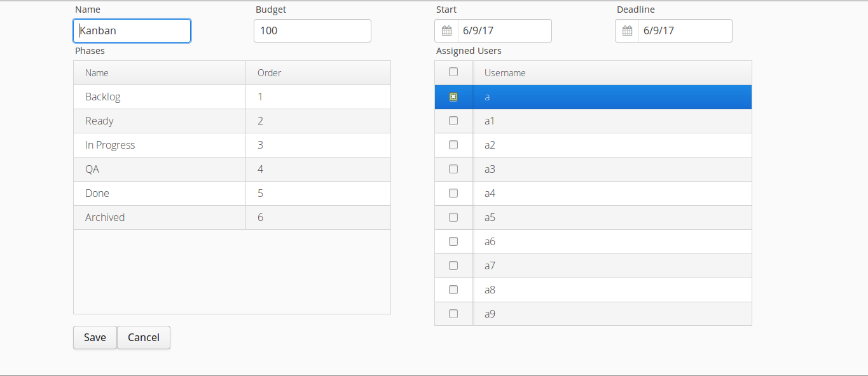Image resolution: width=868 pixels, height=376 pixels.
Task: Open the Deadline date calendar picker
Action: point(627,30)
